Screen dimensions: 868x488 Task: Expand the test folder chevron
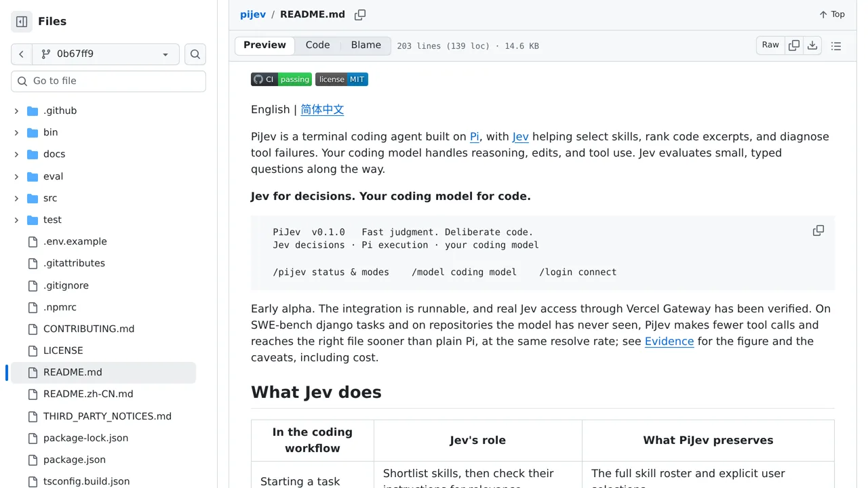[x=16, y=220]
